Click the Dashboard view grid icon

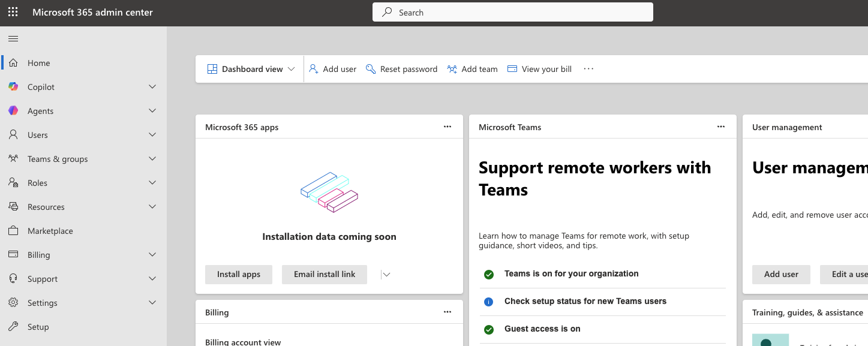(x=212, y=68)
